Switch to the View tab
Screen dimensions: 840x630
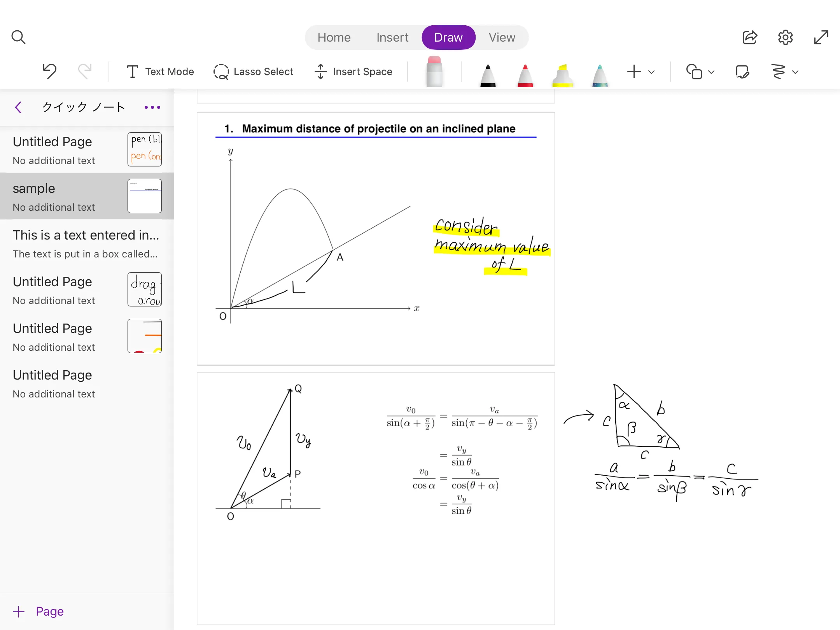502,37
